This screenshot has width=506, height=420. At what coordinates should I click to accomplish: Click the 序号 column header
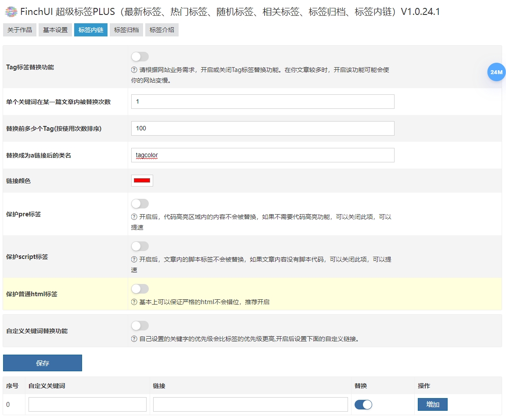[12, 386]
